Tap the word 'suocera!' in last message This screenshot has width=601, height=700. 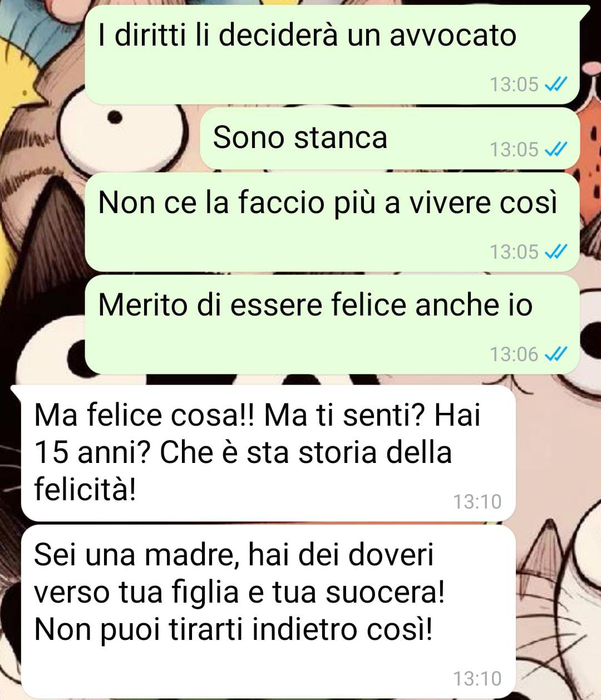point(385,593)
